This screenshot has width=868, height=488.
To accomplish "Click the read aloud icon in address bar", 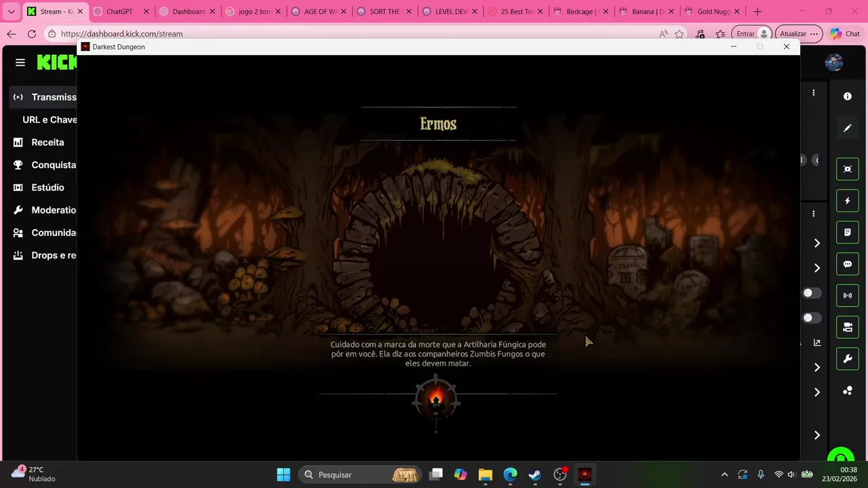I will point(663,34).
